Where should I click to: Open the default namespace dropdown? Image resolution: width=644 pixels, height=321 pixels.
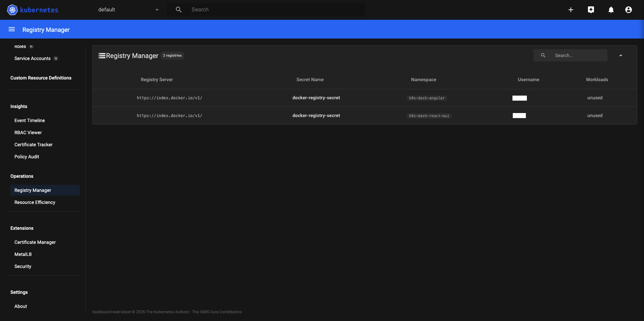pyautogui.click(x=128, y=10)
